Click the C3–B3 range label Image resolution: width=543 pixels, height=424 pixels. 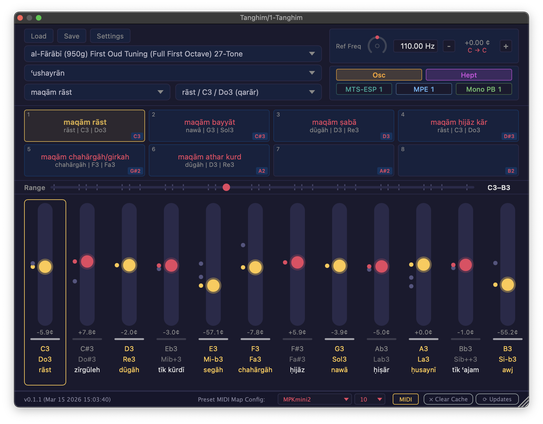(499, 187)
